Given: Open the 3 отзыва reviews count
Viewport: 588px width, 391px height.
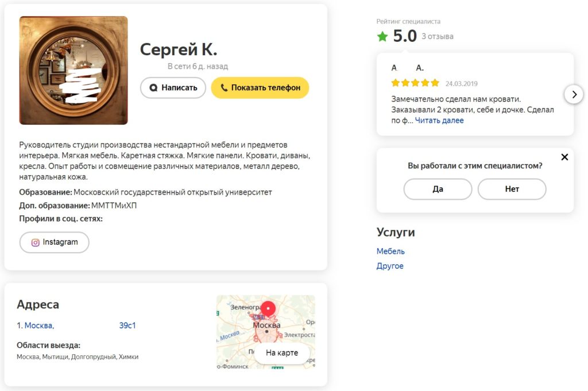Looking at the screenshot, I should [x=437, y=36].
